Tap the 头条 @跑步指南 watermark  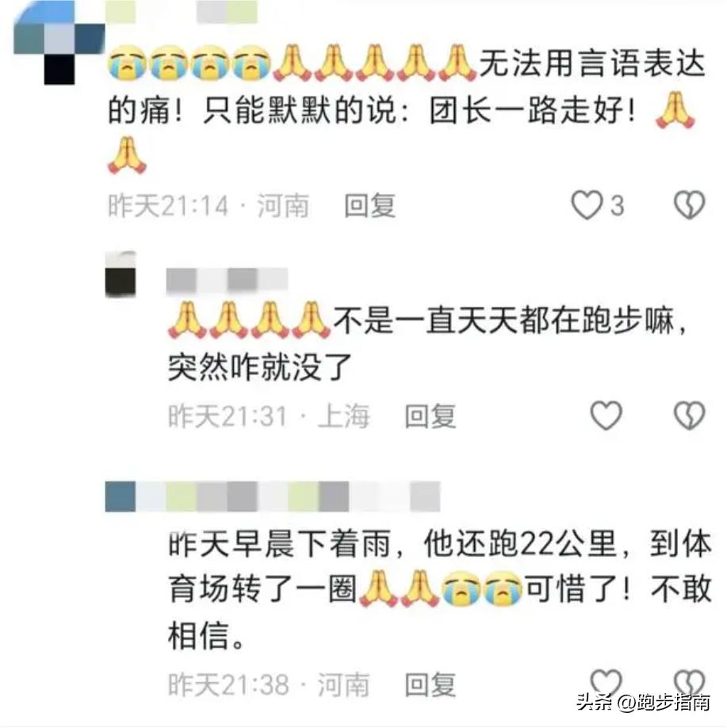tap(644, 702)
